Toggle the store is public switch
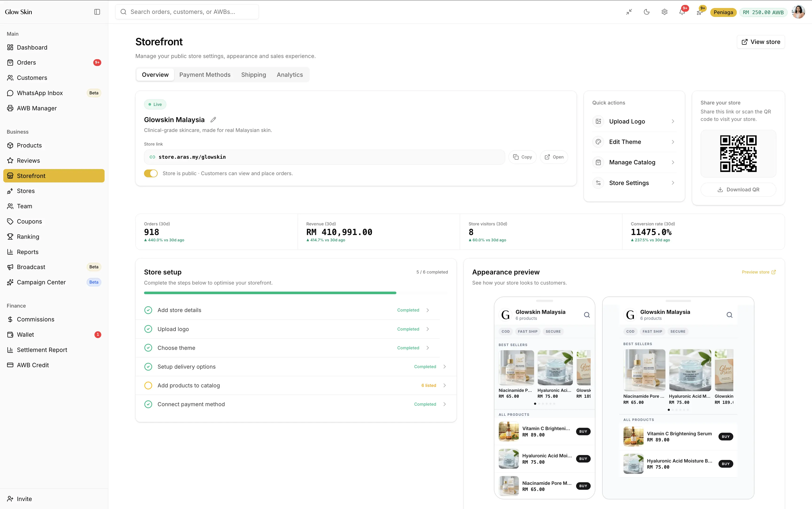 click(151, 173)
